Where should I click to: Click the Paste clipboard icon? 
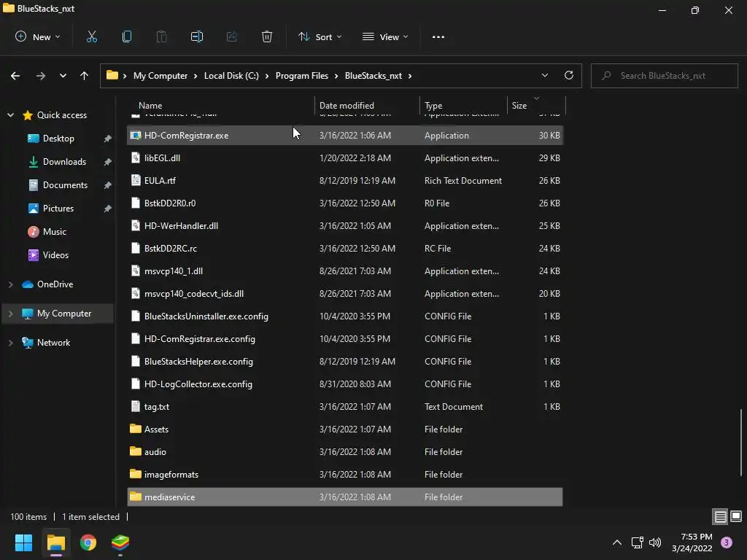[x=161, y=36]
